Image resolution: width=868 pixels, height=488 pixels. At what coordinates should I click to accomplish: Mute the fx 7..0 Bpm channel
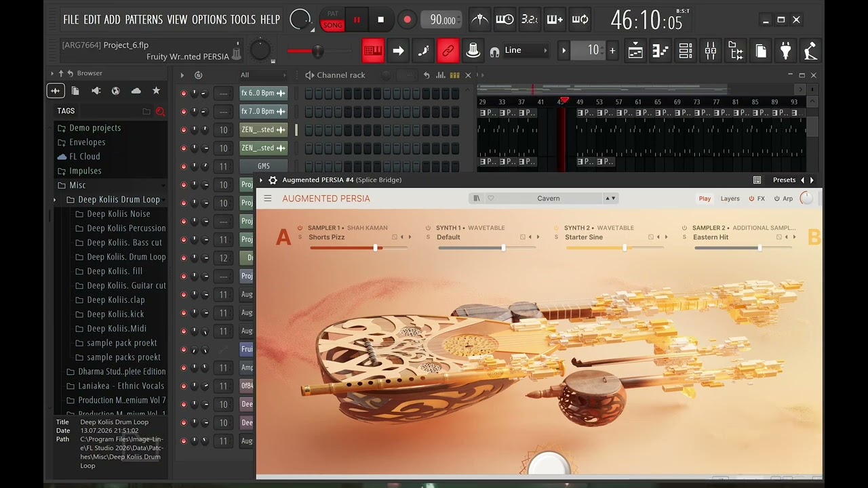[x=183, y=112]
